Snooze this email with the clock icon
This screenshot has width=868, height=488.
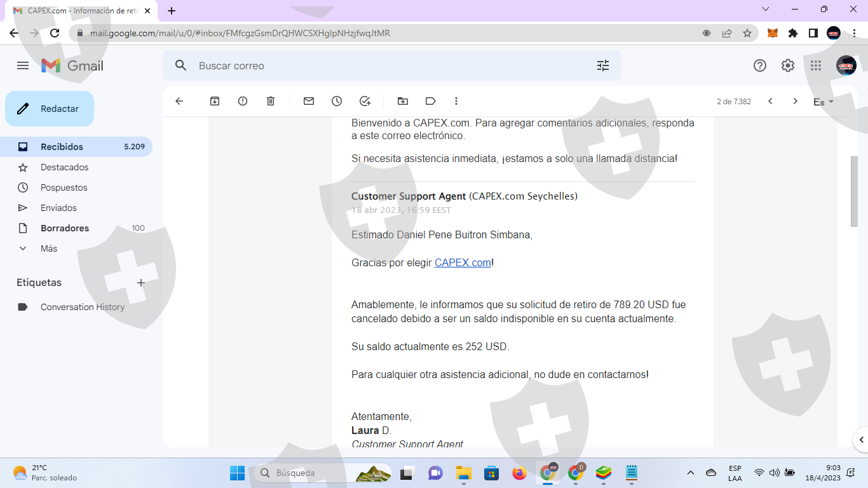click(337, 101)
